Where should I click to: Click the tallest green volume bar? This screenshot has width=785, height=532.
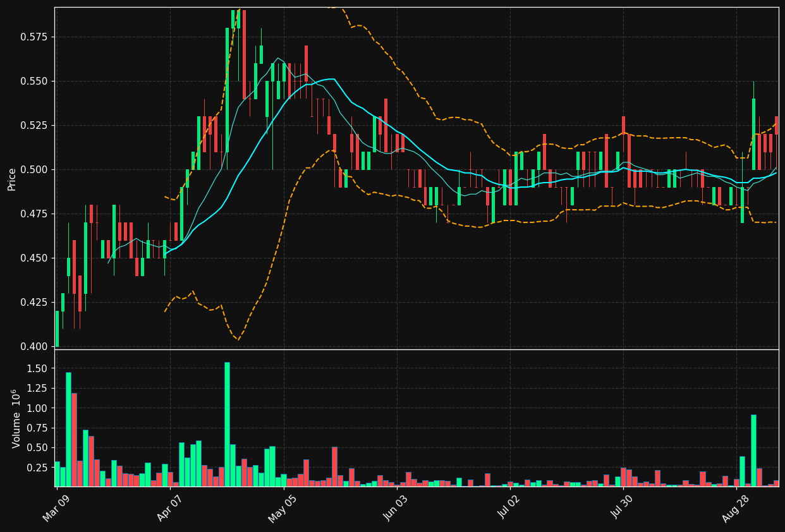pos(227,424)
